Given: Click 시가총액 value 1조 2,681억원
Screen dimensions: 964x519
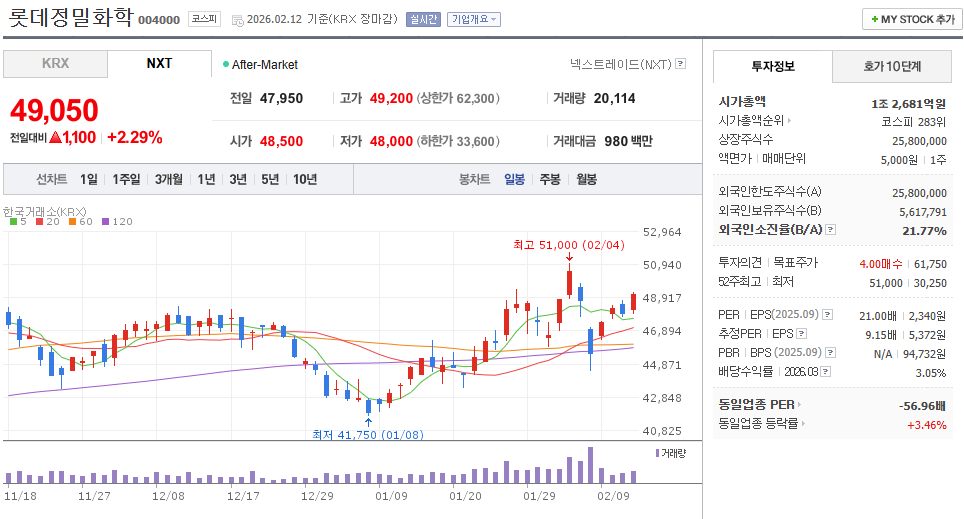Looking at the screenshot, I should pos(909,103).
